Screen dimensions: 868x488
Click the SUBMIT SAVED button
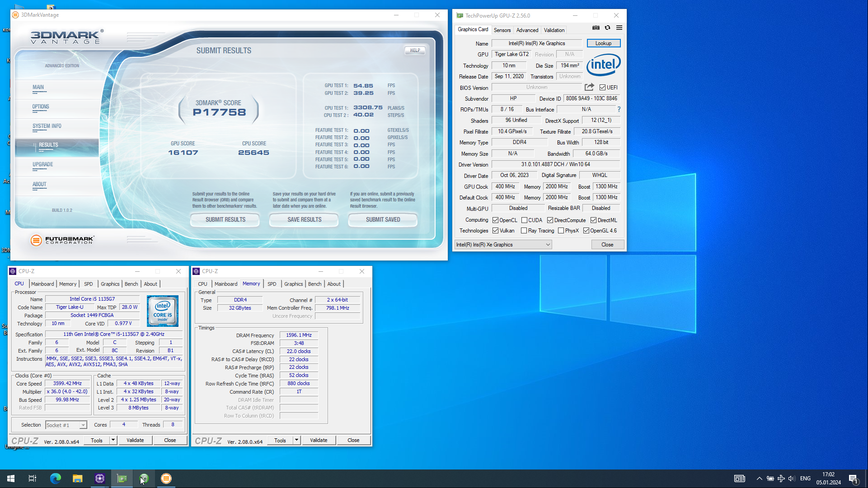(x=383, y=220)
